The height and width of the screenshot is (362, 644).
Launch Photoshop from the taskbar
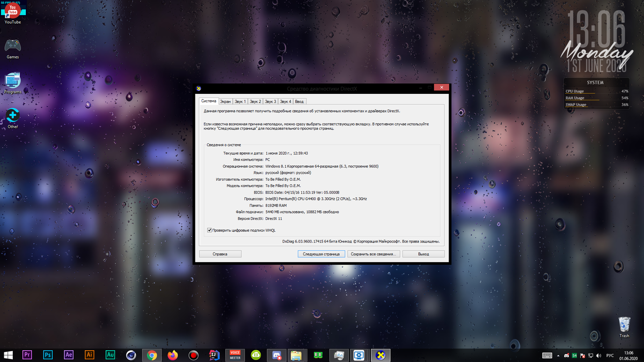coord(48,355)
